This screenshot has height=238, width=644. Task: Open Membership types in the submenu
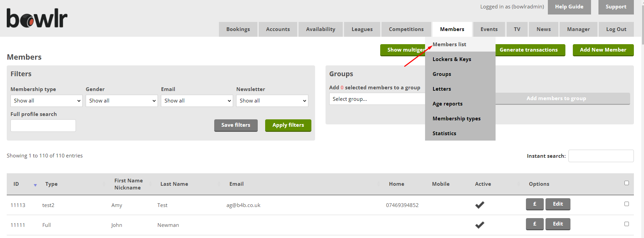[456, 119]
